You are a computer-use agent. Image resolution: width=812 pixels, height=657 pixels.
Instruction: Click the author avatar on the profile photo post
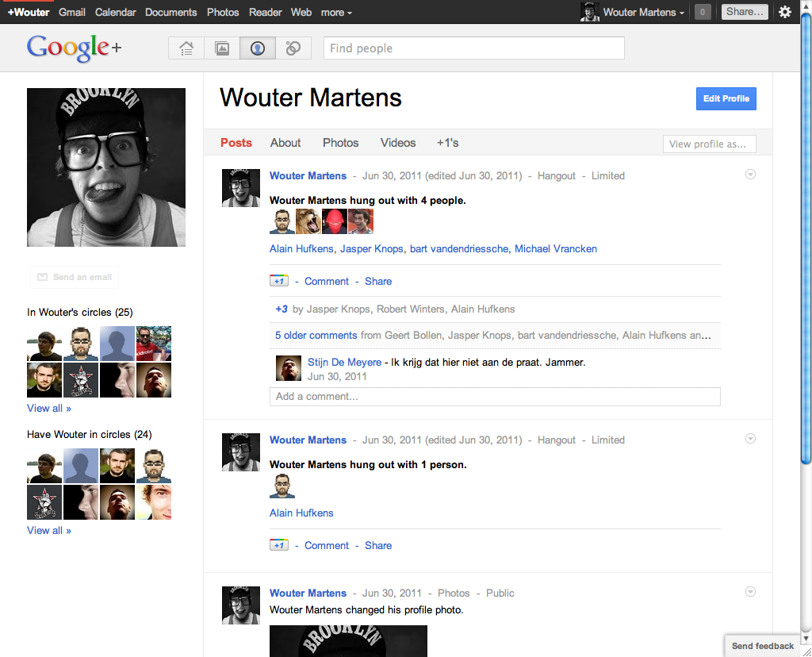(x=241, y=605)
